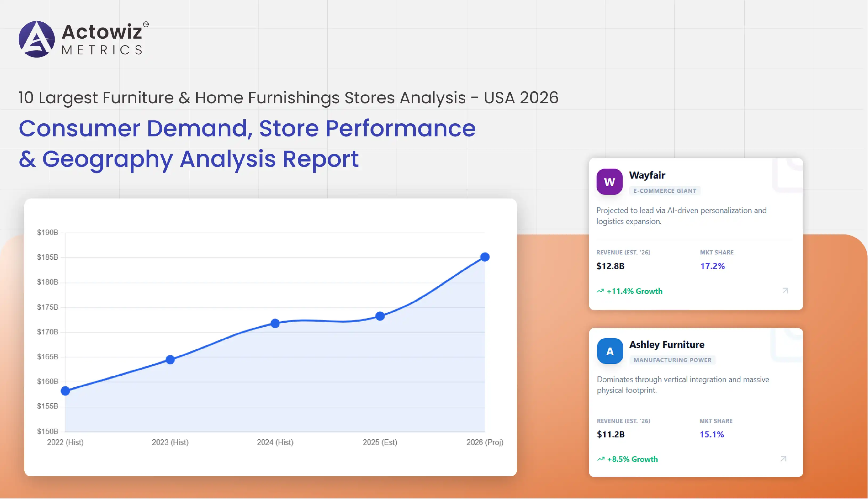Click the '$155B' axis label
The width and height of the screenshot is (868, 499).
click(x=48, y=406)
